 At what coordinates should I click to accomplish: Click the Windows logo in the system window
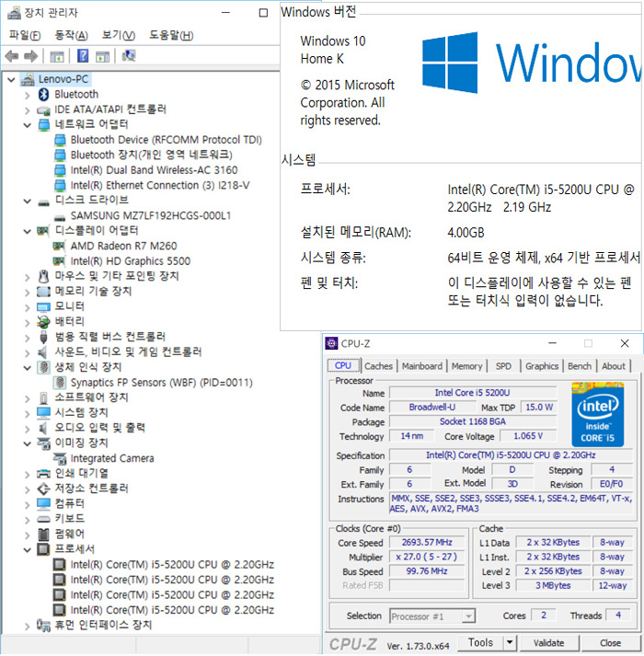450,63
